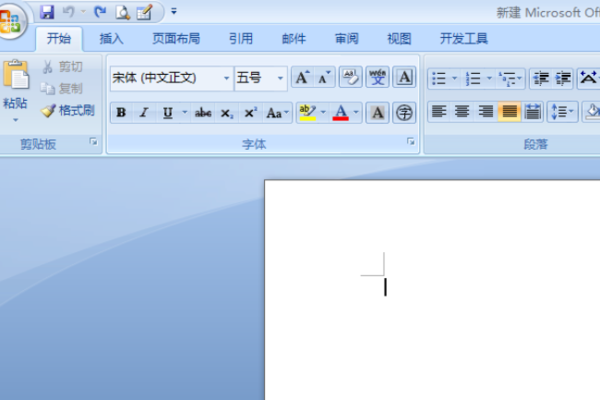Apply numbered list
Viewport: 600px width, 400px height.
[x=473, y=78]
